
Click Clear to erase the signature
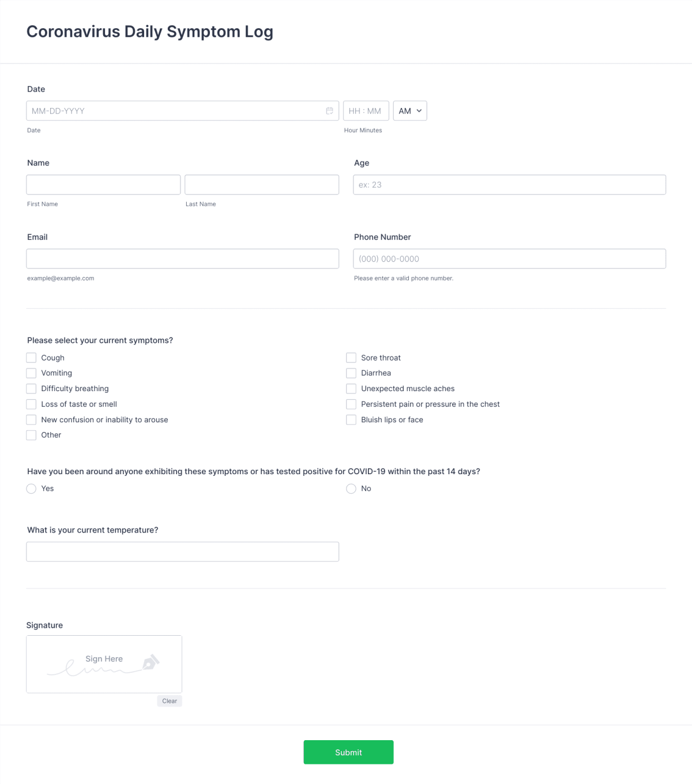coord(170,701)
